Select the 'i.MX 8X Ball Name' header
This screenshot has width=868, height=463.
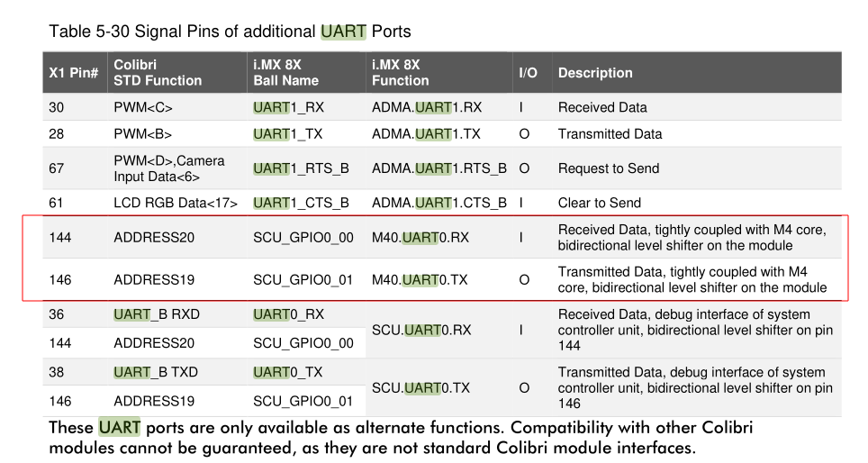point(285,73)
